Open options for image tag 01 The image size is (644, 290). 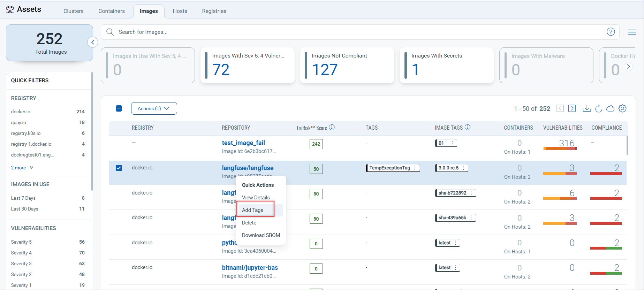click(x=452, y=143)
